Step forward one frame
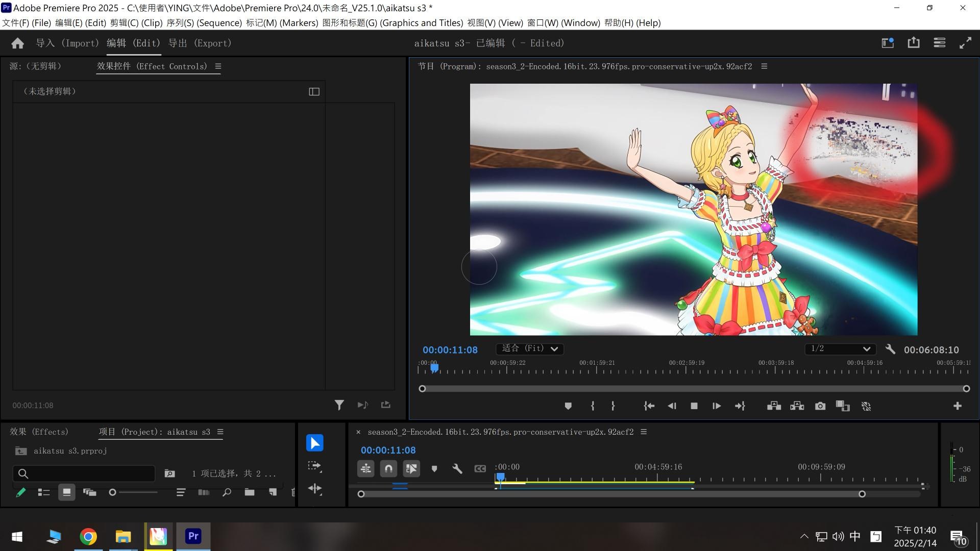The width and height of the screenshot is (980, 551). [717, 406]
